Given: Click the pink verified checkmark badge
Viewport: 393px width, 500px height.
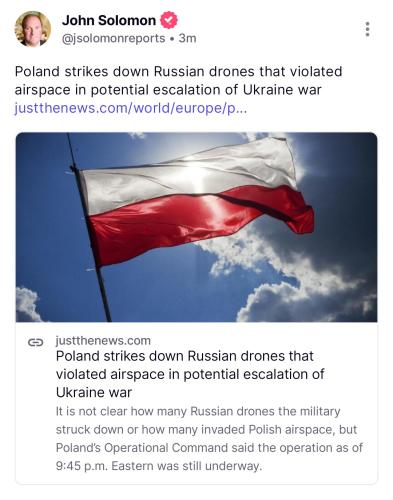Looking at the screenshot, I should click(169, 20).
